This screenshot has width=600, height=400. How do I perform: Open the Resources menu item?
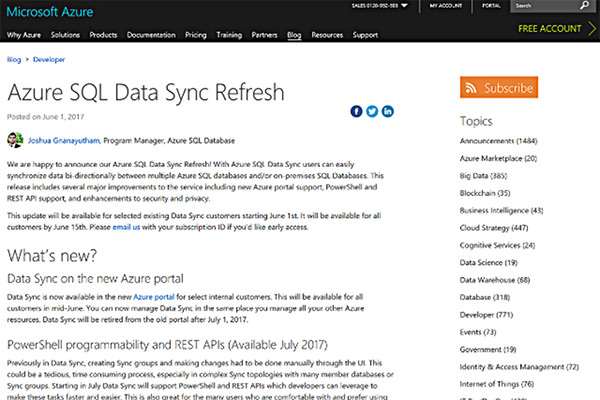[x=327, y=35]
